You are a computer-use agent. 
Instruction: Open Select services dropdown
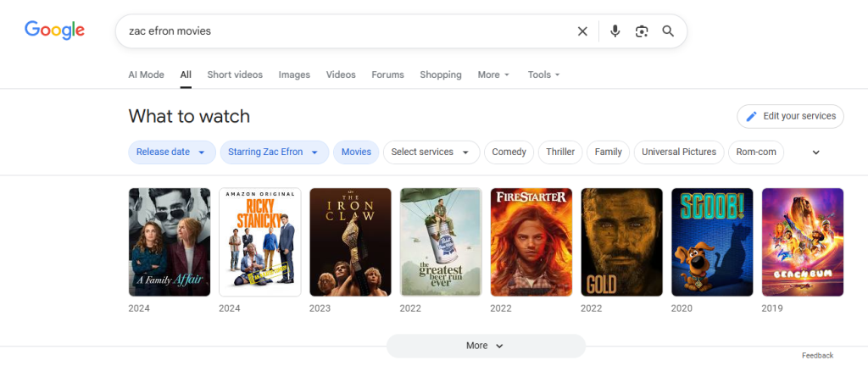point(431,152)
